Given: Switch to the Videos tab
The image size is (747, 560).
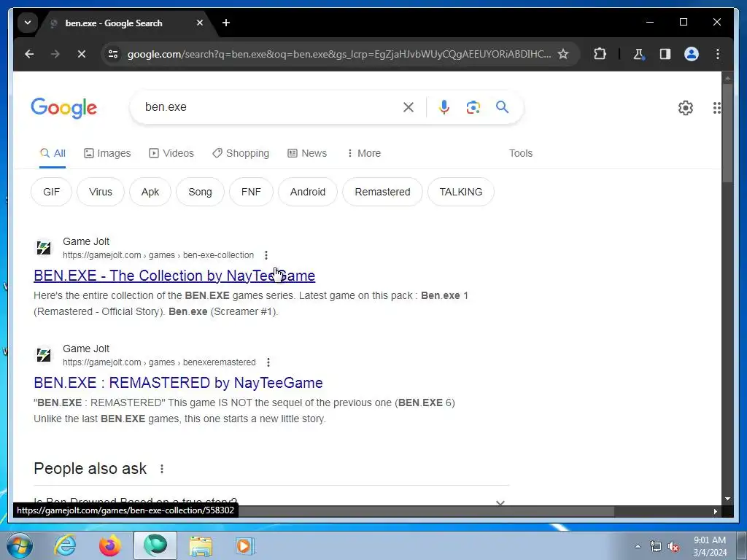Looking at the screenshot, I should pos(171,153).
